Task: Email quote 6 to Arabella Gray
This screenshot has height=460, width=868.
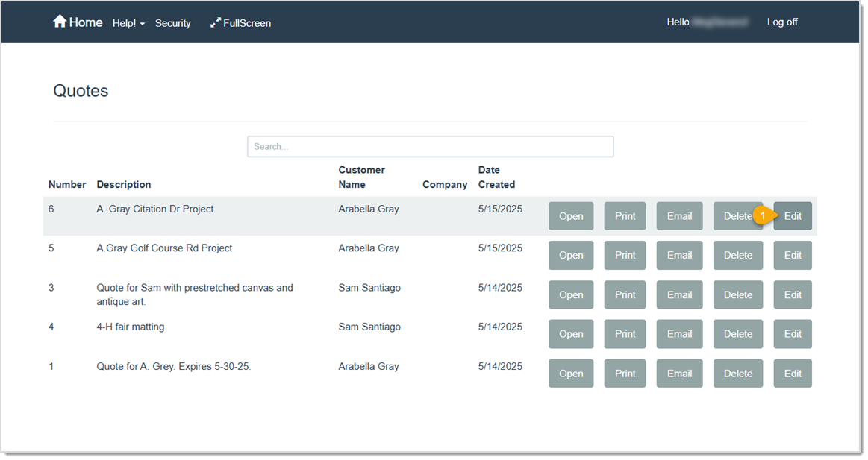Action: click(x=679, y=216)
